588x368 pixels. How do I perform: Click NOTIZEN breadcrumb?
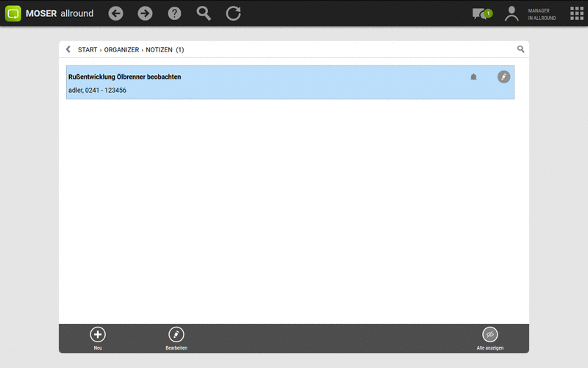pos(159,49)
